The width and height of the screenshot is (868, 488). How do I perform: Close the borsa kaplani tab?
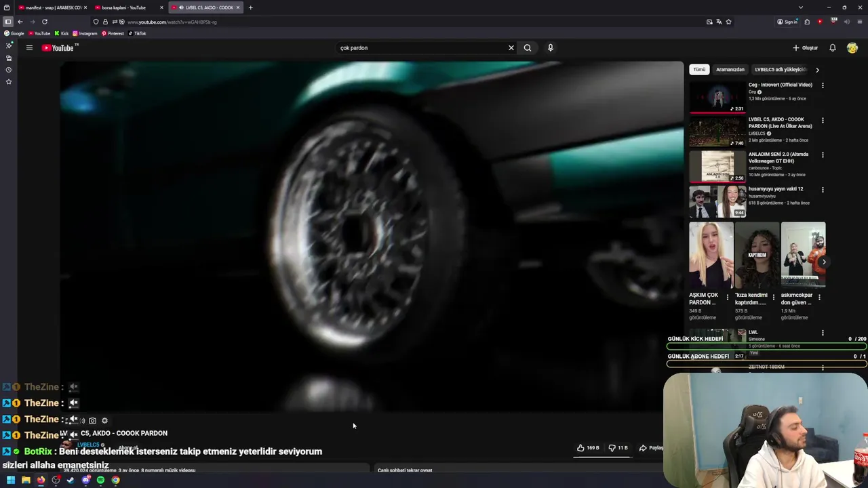161,7
